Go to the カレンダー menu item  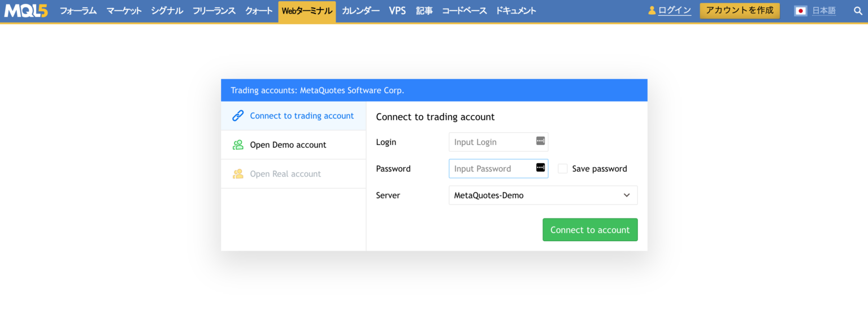click(x=361, y=11)
